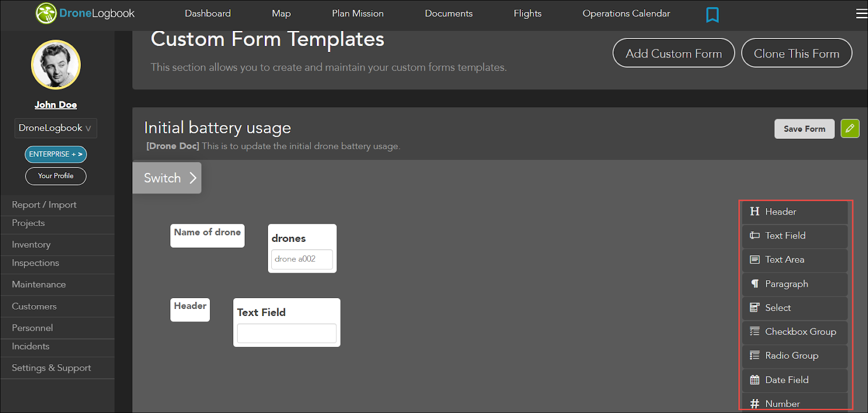Open the Plan Mission menu

[358, 14]
